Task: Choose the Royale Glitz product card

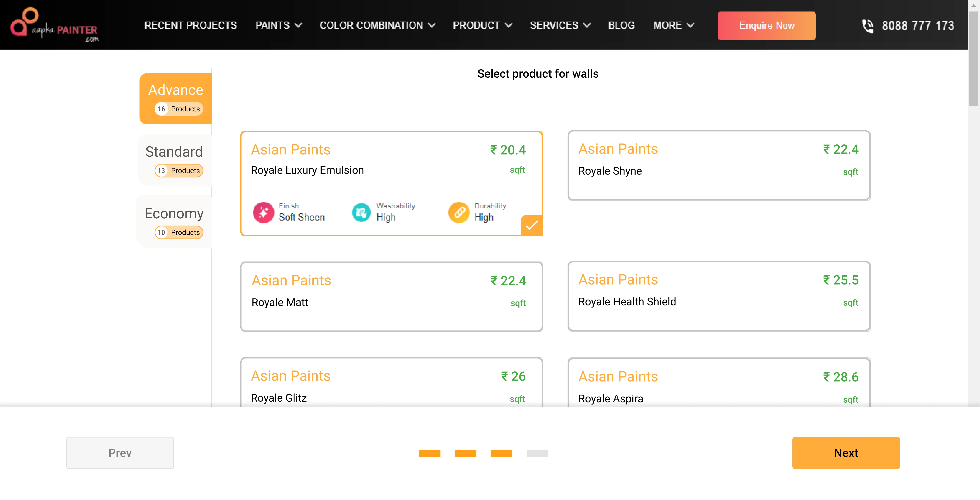Action: (391, 382)
